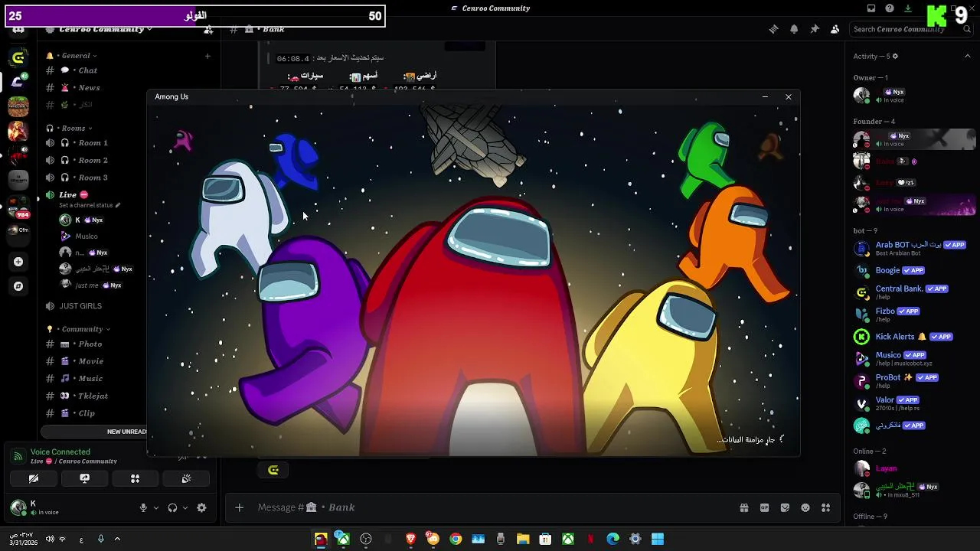The height and width of the screenshot is (551, 980).
Task: Open Brave browser in taskbar
Action: tap(411, 539)
